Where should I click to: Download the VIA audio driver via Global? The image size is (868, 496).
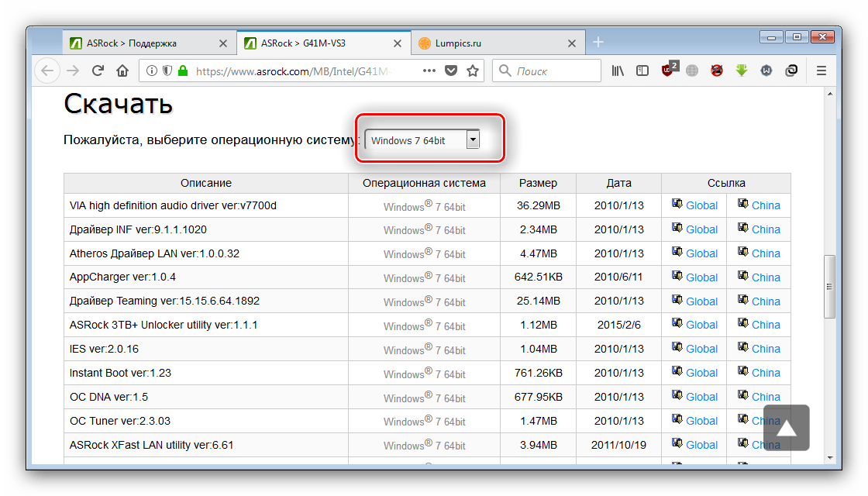(701, 205)
